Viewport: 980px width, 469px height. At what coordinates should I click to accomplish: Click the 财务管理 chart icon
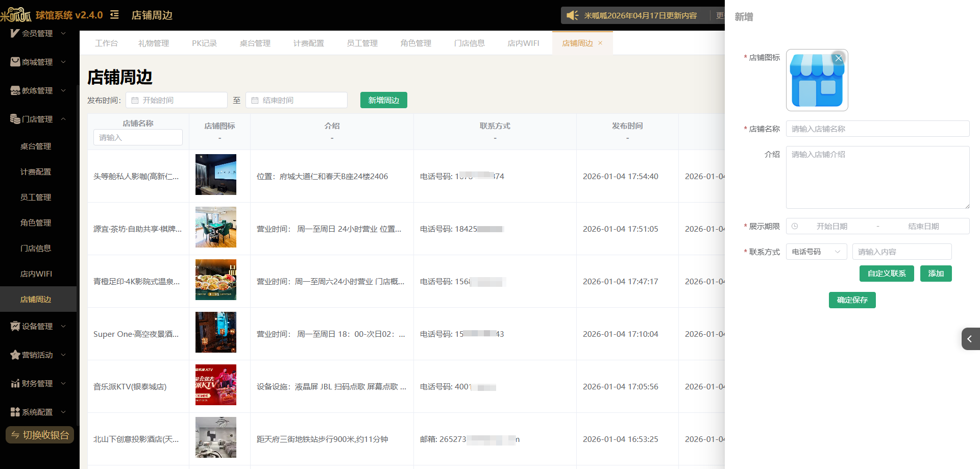(15, 383)
